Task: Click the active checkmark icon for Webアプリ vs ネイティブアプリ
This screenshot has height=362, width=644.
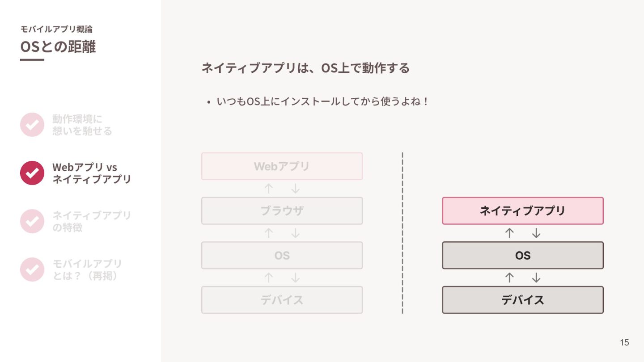Action: tap(32, 173)
